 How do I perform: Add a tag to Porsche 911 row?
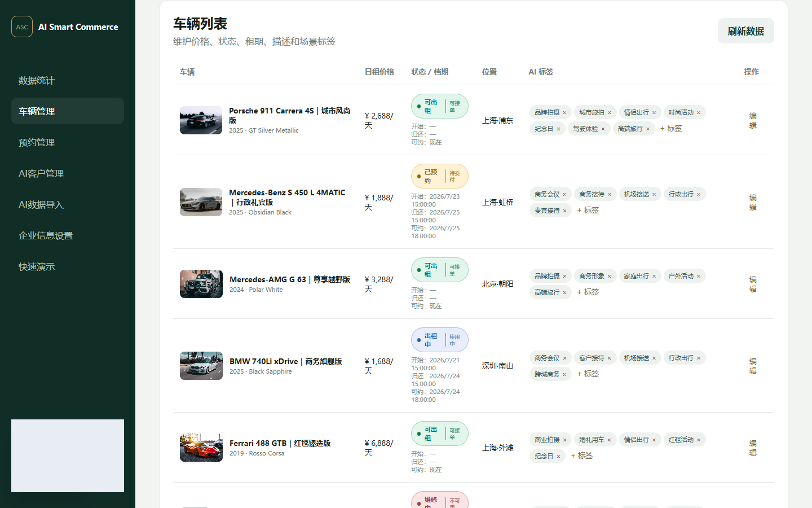(x=671, y=128)
